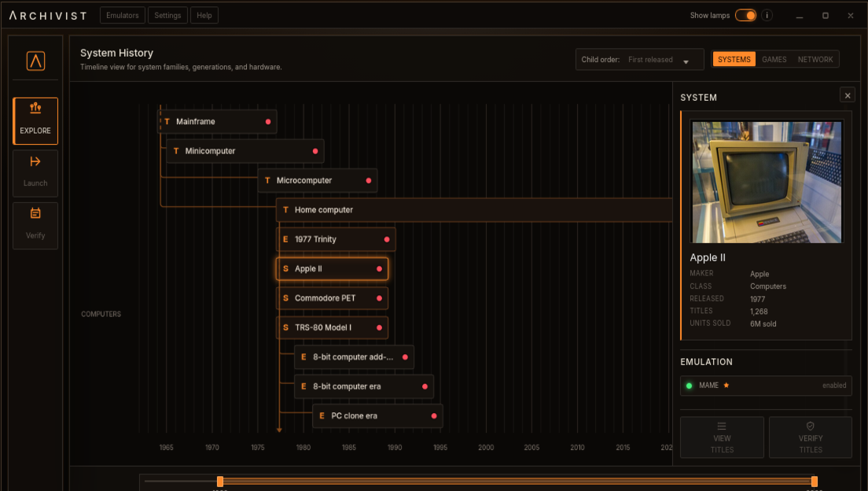The image size is (868, 491).
Task: Click the E icon on 8-bit computer add-on
Action: [x=303, y=357]
